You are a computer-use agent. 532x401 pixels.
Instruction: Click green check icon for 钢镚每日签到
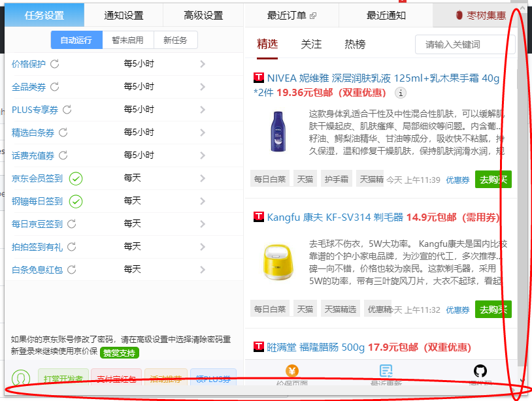[x=76, y=201]
